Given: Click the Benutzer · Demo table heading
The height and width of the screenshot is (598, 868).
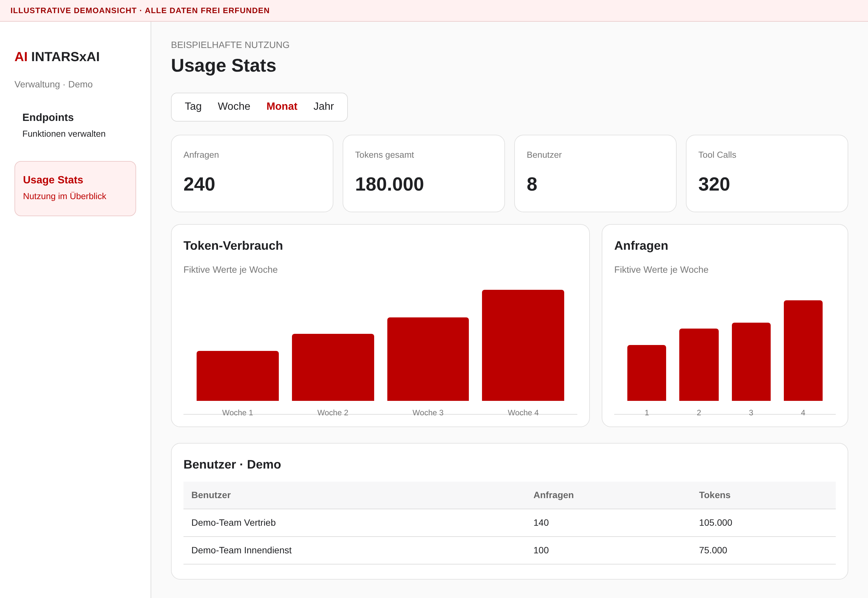Looking at the screenshot, I should (232, 465).
